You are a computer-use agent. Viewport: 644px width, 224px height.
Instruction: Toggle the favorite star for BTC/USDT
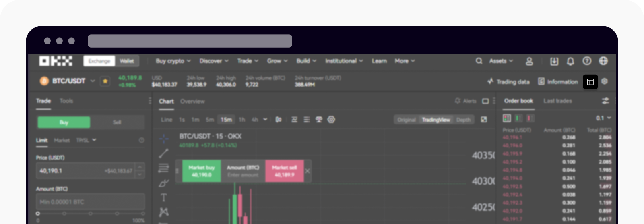105,81
